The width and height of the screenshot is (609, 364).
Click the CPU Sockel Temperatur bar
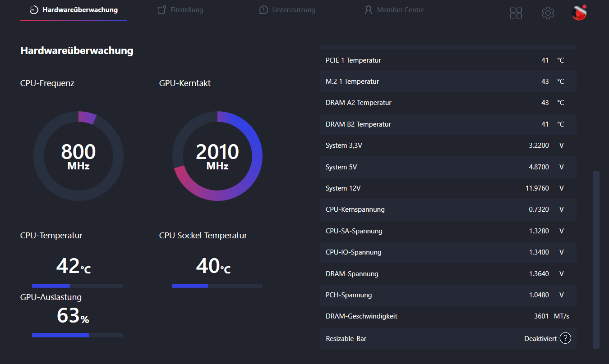tap(217, 286)
